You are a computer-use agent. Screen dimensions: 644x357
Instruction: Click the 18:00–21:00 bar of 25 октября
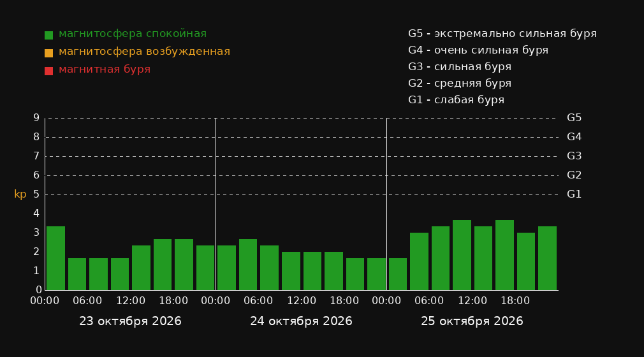(525, 261)
